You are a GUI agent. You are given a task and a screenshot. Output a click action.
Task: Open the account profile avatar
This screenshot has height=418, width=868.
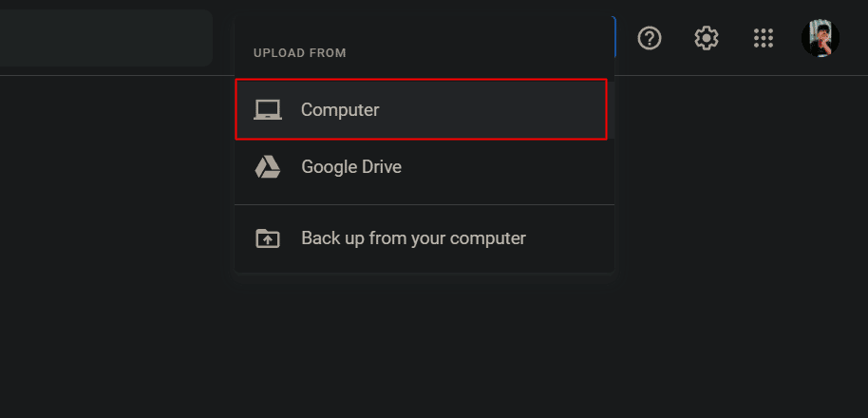pyautogui.click(x=821, y=38)
